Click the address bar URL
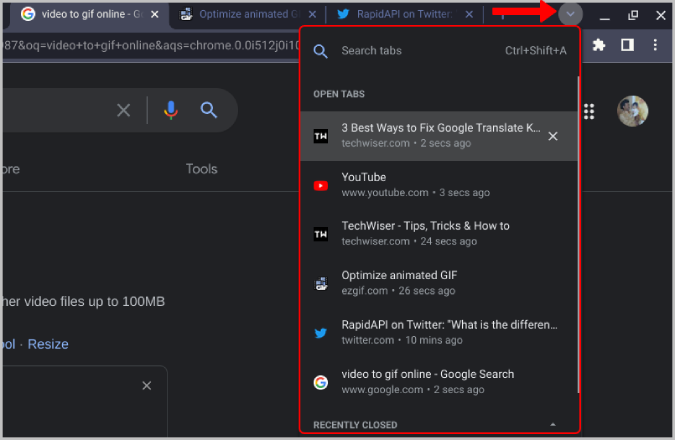 pyautogui.click(x=151, y=45)
